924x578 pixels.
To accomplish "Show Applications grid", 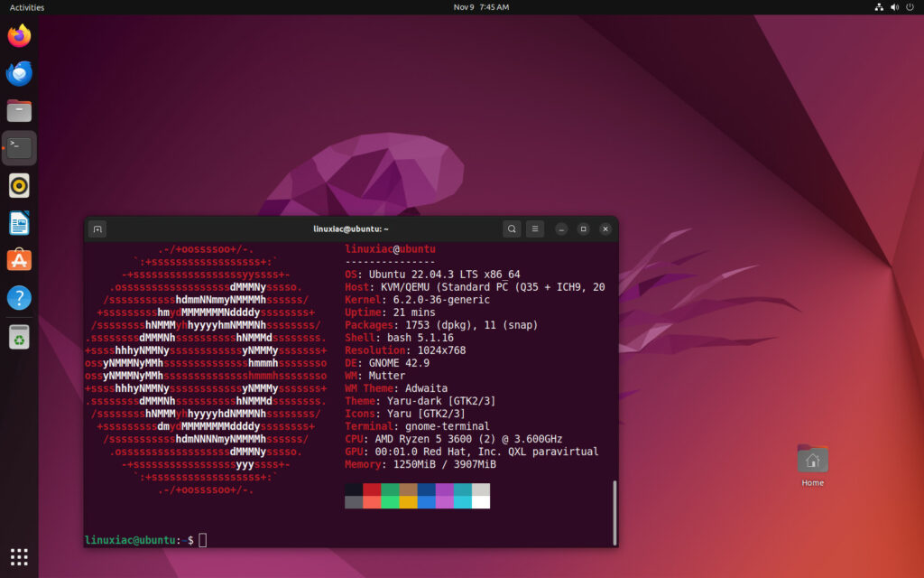I will (19, 556).
